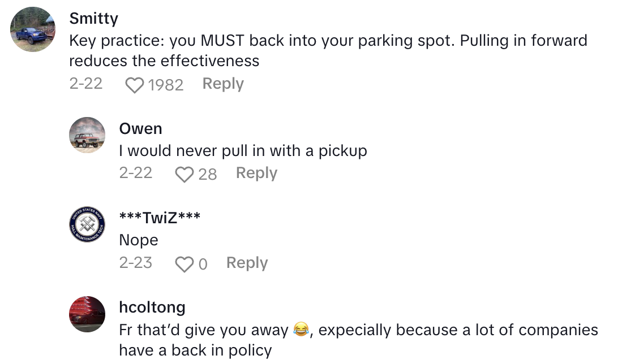Click the 0 like count on Nope

(203, 264)
